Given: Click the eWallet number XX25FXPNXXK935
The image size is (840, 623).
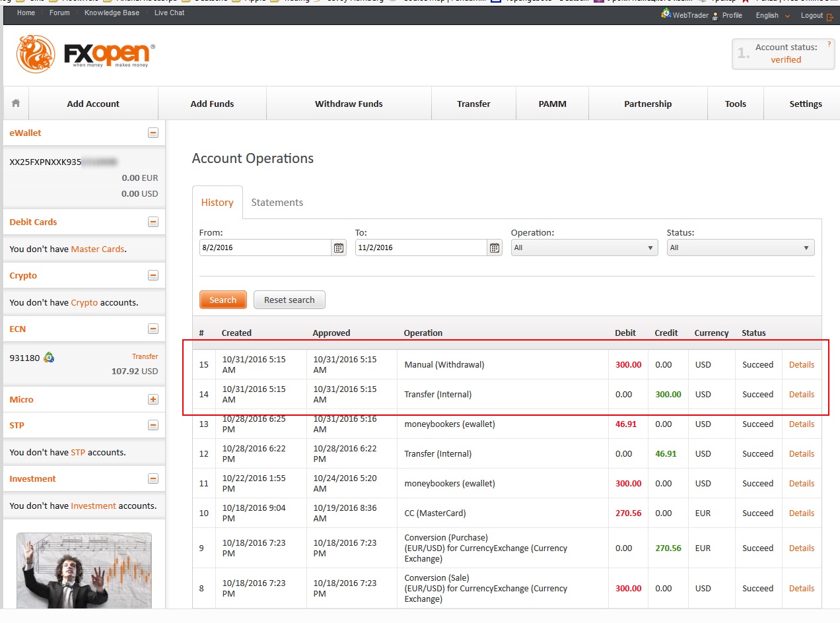Looking at the screenshot, I should coord(46,162).
